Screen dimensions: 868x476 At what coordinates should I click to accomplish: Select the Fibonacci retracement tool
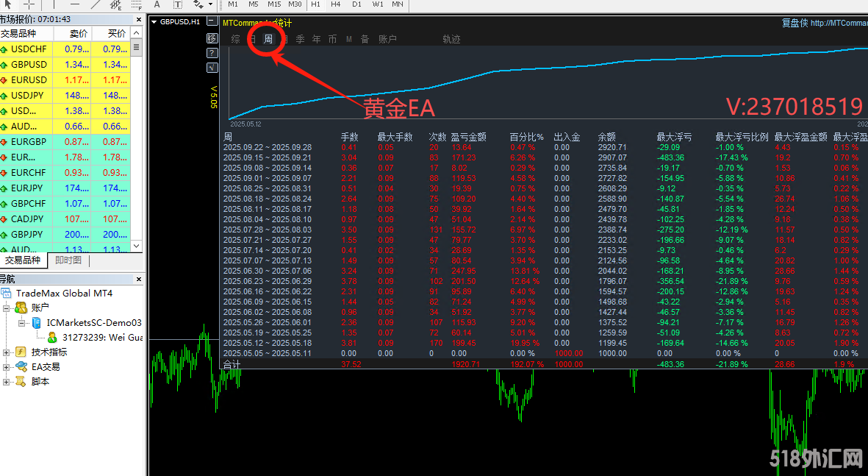click(x=136, y=4)
